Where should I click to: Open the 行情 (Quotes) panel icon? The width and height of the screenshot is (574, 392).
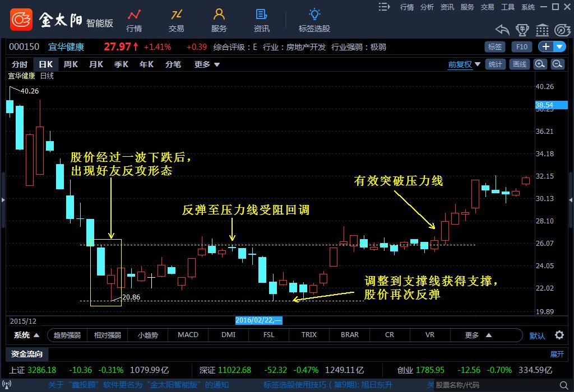pos(135,20)
